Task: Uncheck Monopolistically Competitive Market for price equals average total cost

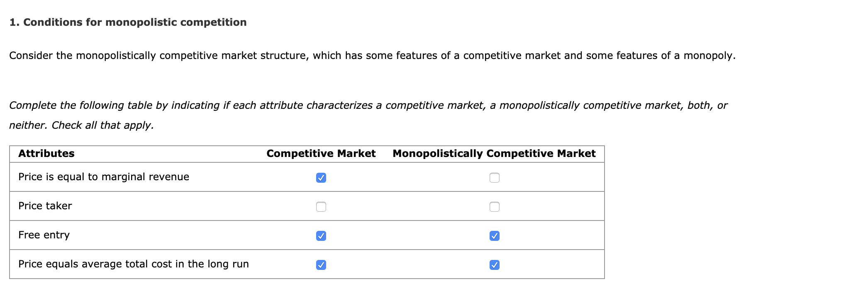Action: (495, 264)
